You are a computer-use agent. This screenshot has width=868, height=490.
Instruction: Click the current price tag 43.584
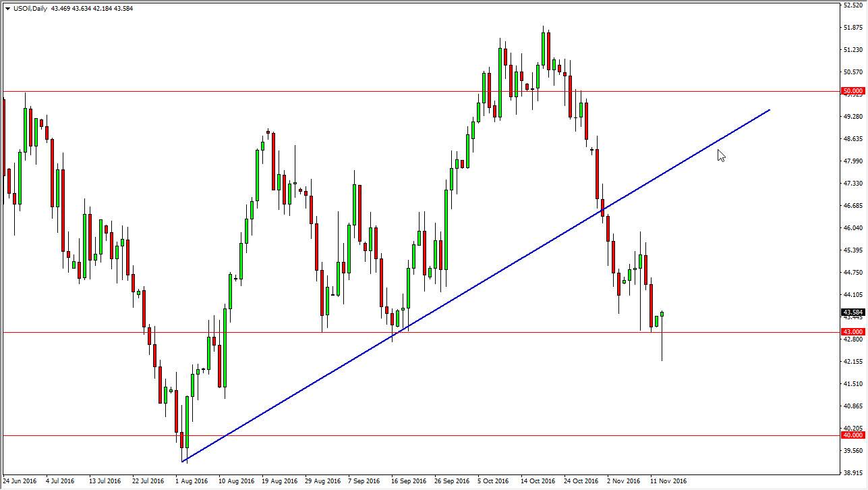click(852, 312)
